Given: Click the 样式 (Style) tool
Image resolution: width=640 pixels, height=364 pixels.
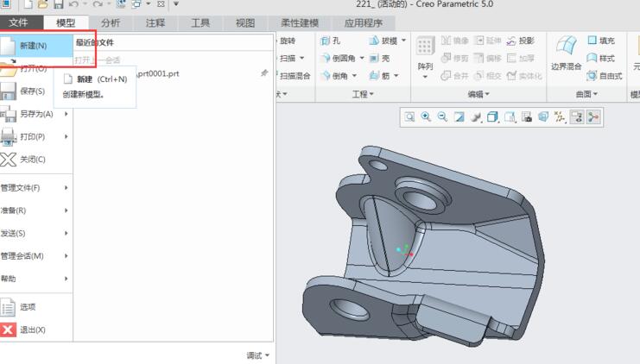Looking at the screenshot, I should [x=601, y=59].
